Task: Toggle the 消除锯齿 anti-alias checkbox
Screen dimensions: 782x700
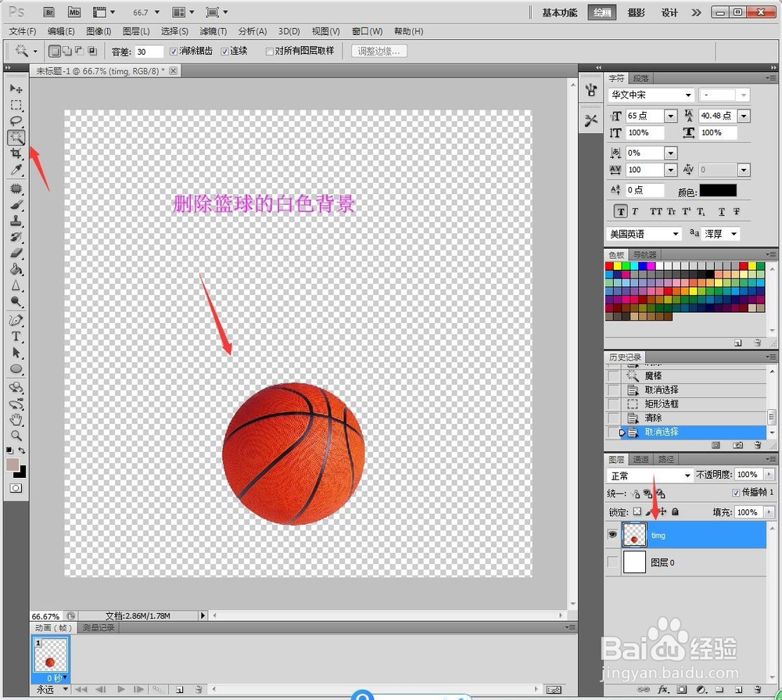Action: 174,51
